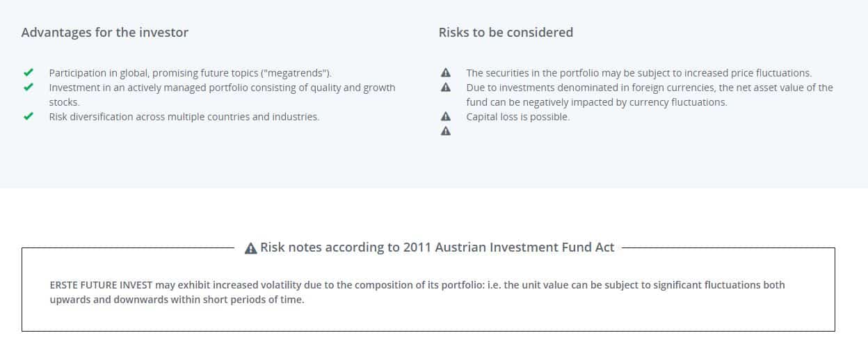Click warning icon in Risk notes heading
The height and width of the screenshot is (349, 868).
(251, 248)
